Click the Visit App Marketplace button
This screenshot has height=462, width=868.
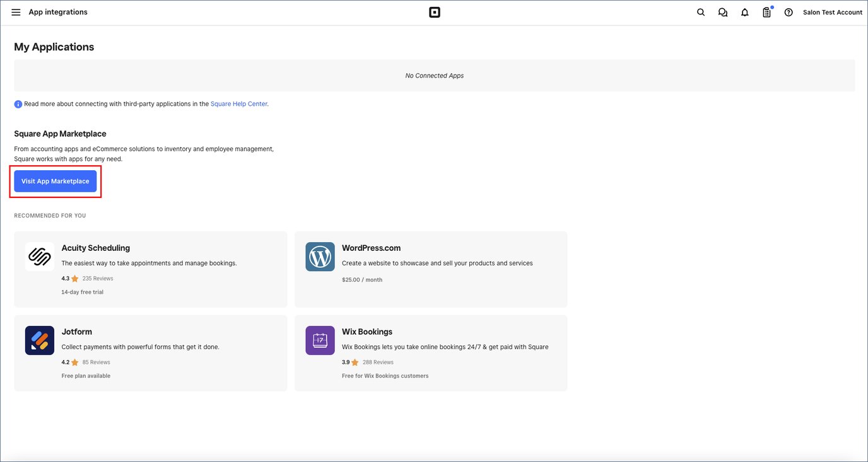55,181
